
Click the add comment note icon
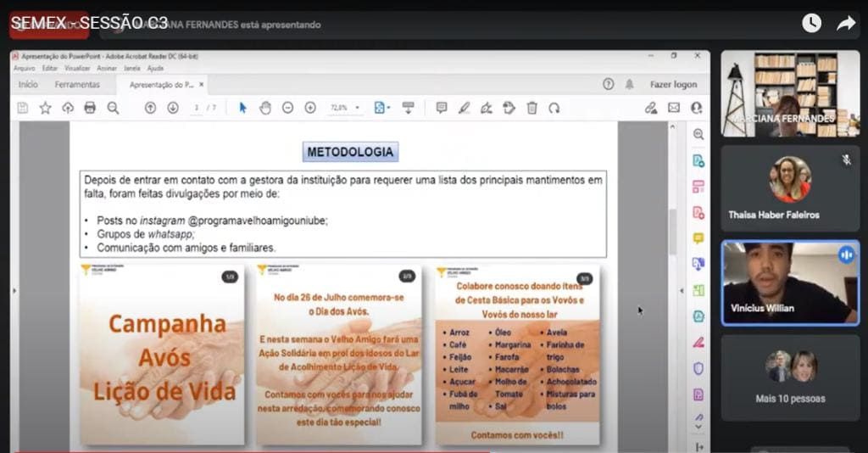[441, 108]
